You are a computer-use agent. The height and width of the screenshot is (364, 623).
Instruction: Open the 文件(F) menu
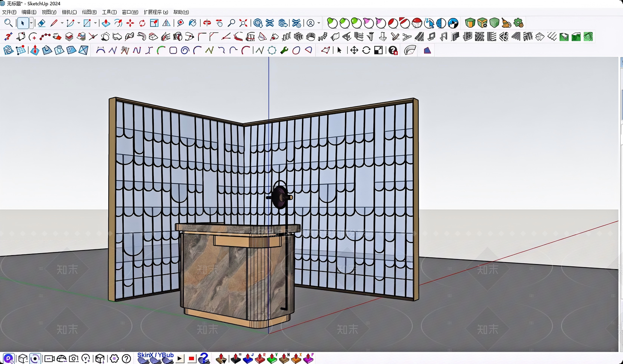click(9, 12)
